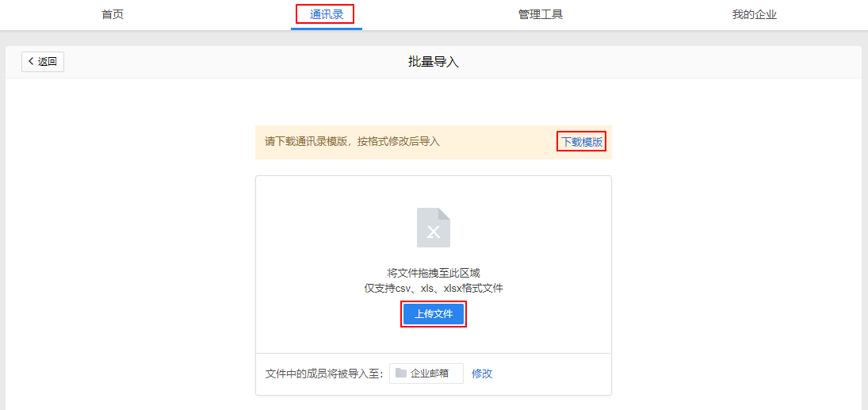Click the text 仅支持csv、xls、xlsx格式文件
Image resolution: width=868 pixels, height=410 pixels.
pyautogui.click(x=434, y=288)
